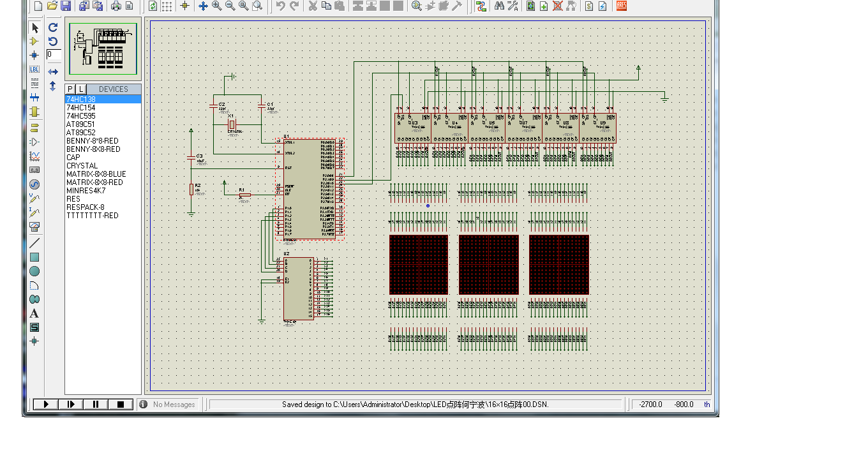Select the Text Script Mode tool
868x453 pixels.
tap(34, 84)
